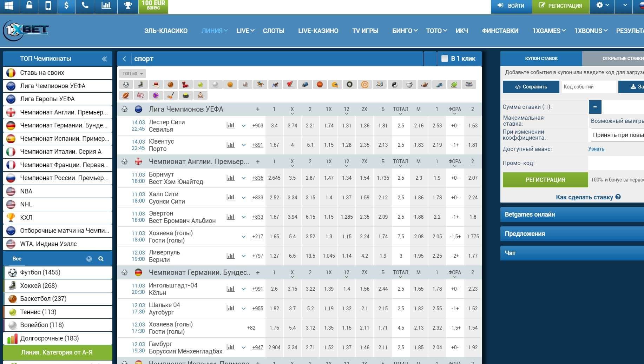Click the minus stake stepper button
Image resolution: width=644 pixels, height=364 pixels.
coord(595,107)
